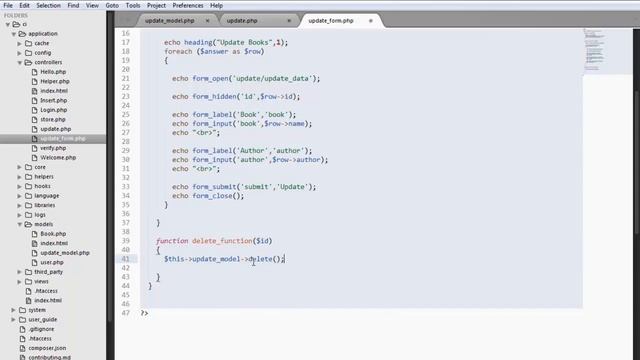
Task: Click the cache folder icon
Action: pyautogui.click(x=29, y=43)
